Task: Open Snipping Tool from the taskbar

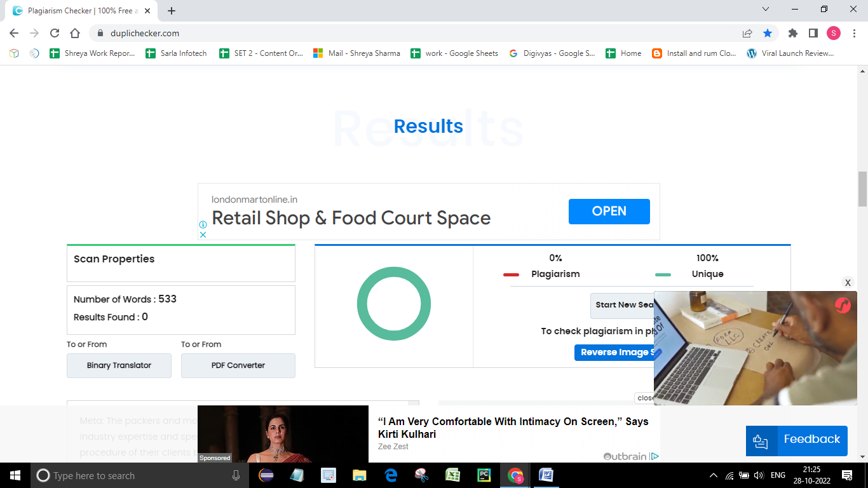Action: 422,475
